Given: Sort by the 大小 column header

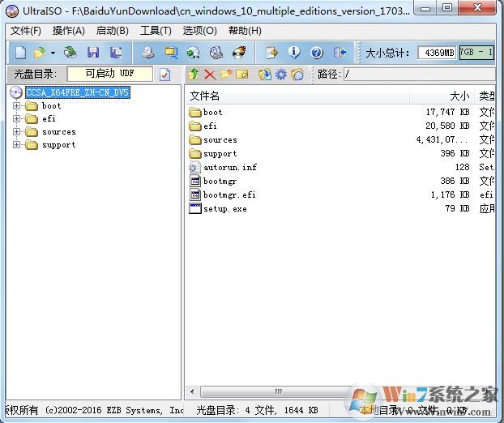Looking at the screenshot, I should (459, 96).
